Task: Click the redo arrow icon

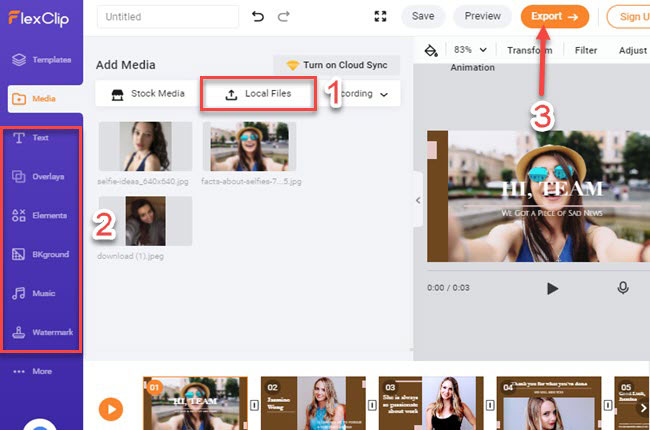Action: (284, 17)
